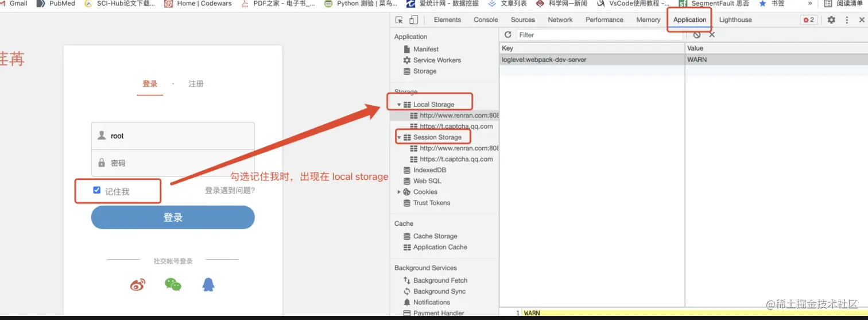The image size is (868, 320).
Task: Log in with the WeChat icon
Action: click(173, 284)
